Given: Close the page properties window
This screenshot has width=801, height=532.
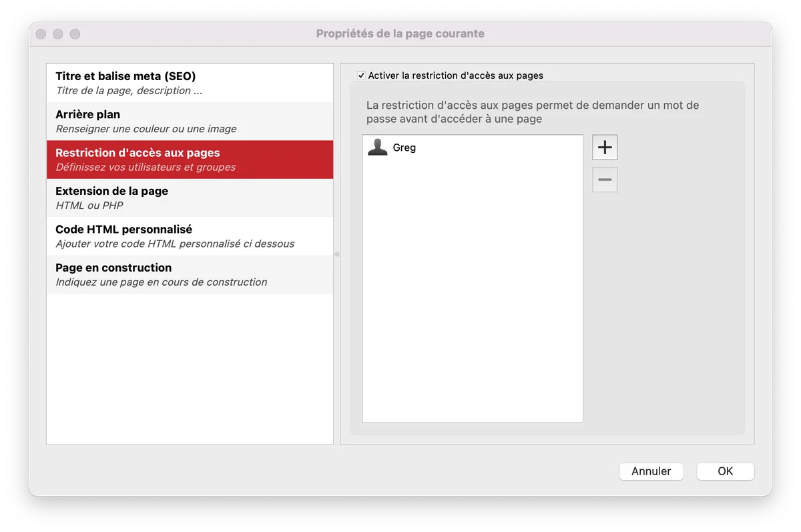Looking at the screenshot, I should point(41,34).
